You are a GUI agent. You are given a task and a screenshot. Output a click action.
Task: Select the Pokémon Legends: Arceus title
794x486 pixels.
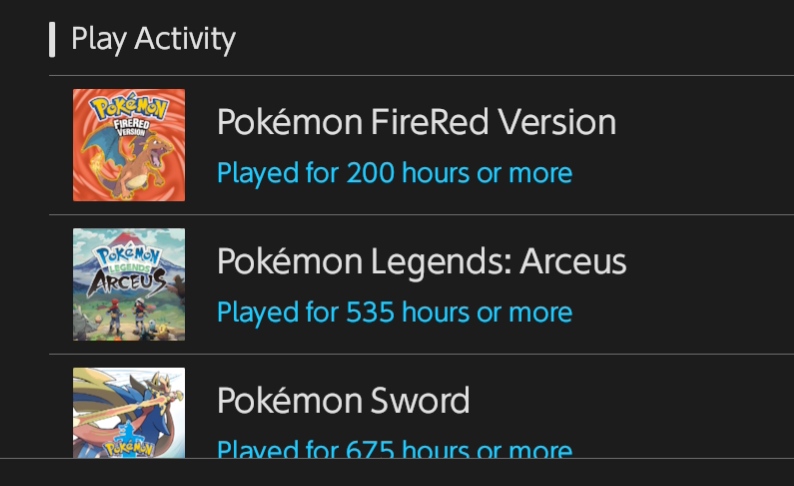click(x=421, y=262)
